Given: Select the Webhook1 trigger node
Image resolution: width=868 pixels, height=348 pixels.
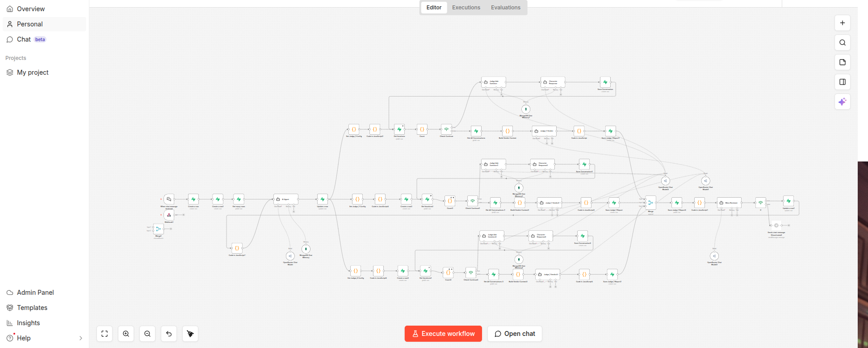Looking at the screenshot, I should [169, 215].
